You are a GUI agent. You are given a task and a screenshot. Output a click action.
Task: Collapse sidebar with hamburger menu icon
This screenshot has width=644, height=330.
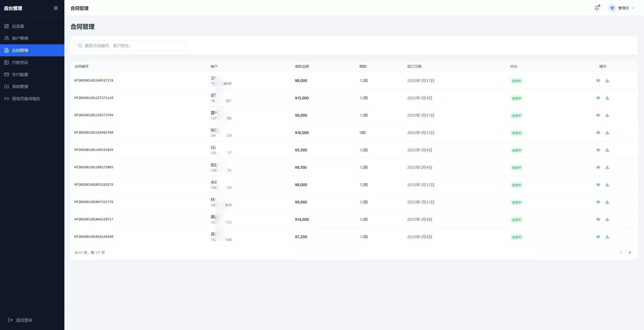click(x=56, y=8)
